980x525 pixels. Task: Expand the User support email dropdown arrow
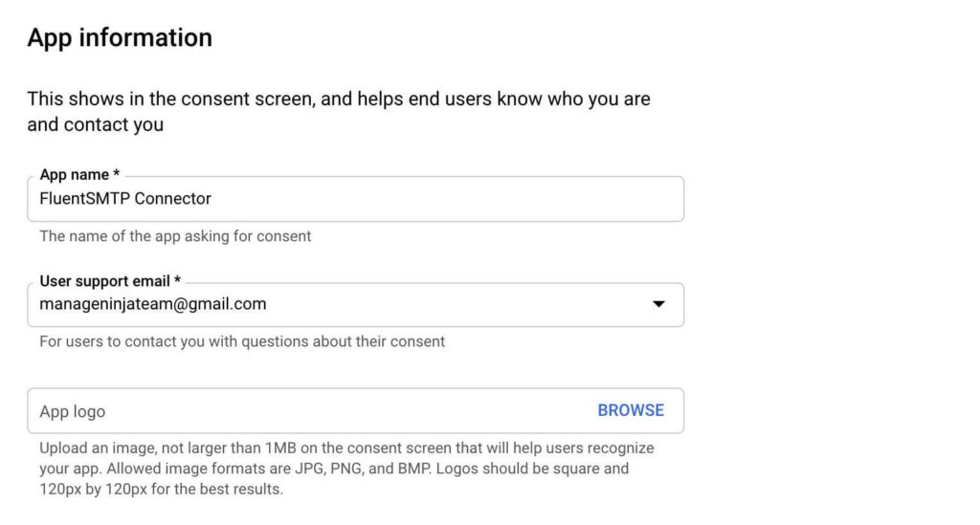(658, 304)
